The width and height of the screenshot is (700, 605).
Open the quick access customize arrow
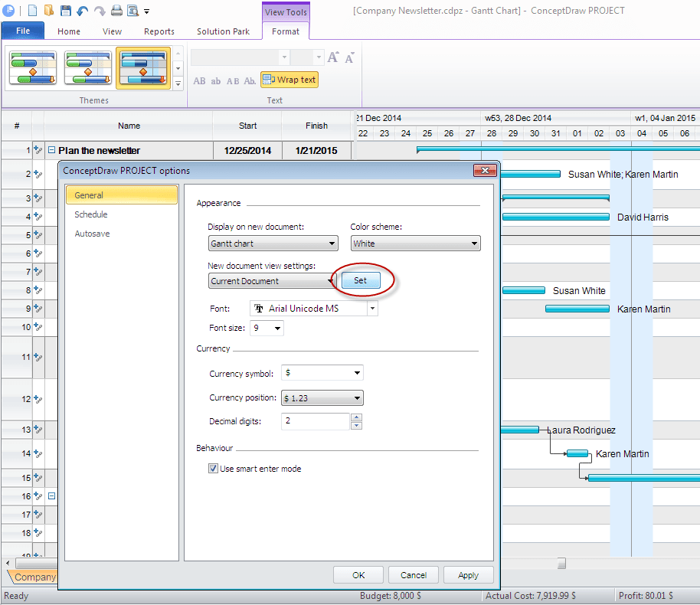146,11
